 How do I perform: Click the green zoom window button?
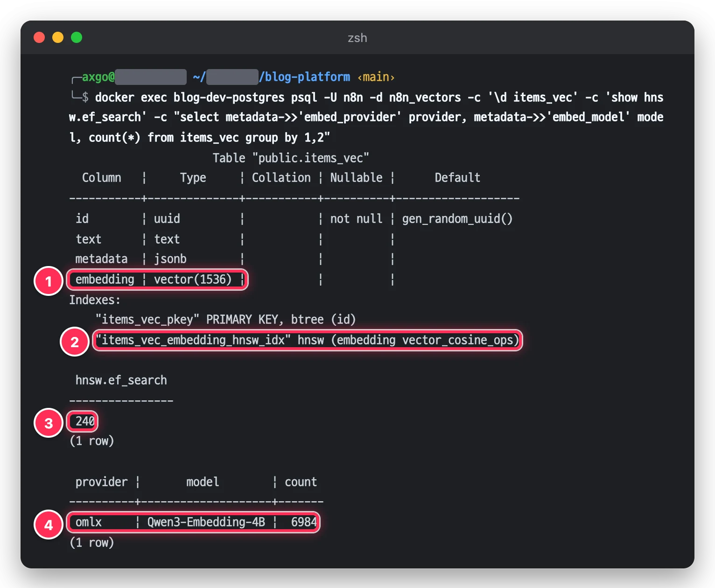coord(77,37)
